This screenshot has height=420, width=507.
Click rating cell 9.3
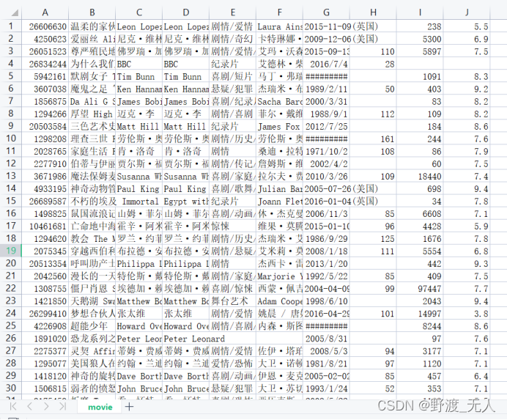(467, 264)
